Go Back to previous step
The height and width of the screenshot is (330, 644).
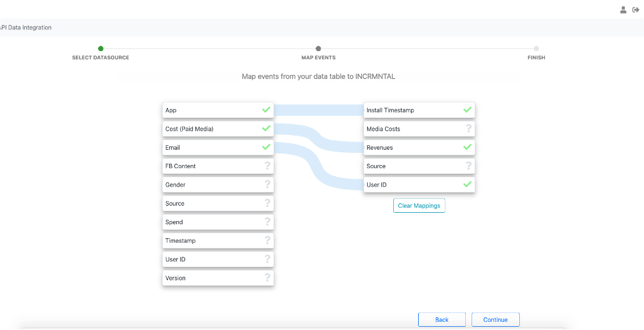pyautogui.click(x=442, y=319)
